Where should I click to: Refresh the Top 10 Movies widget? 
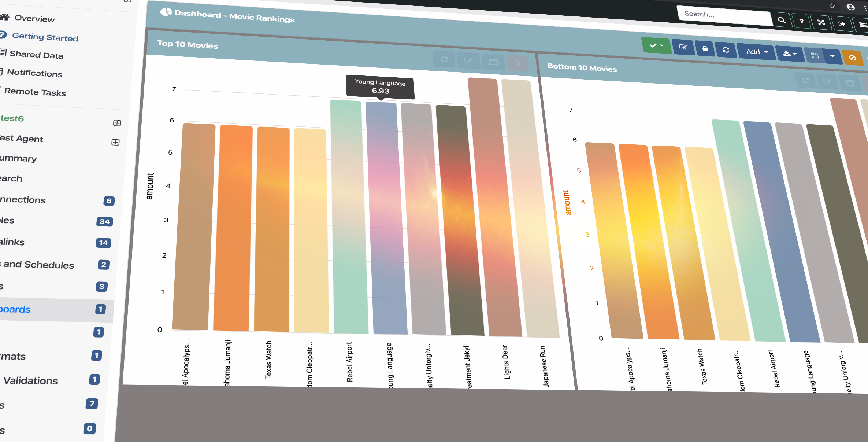(445, 60)
